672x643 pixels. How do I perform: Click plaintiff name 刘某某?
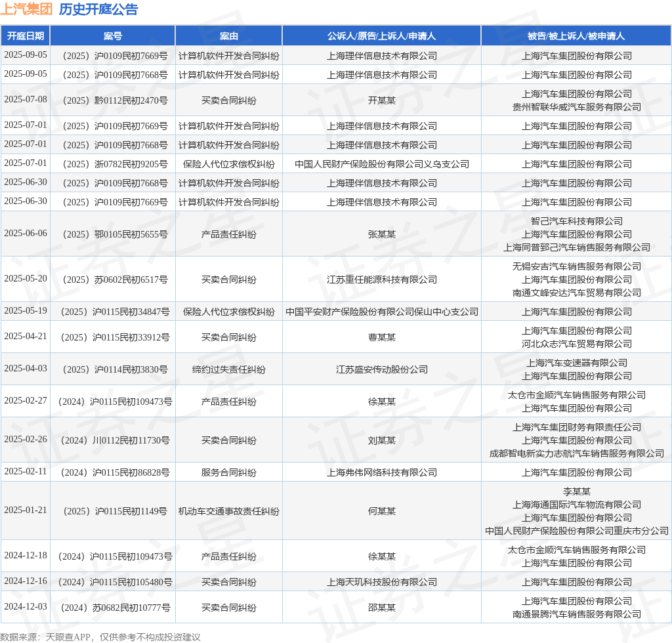(x=381, y=441)
